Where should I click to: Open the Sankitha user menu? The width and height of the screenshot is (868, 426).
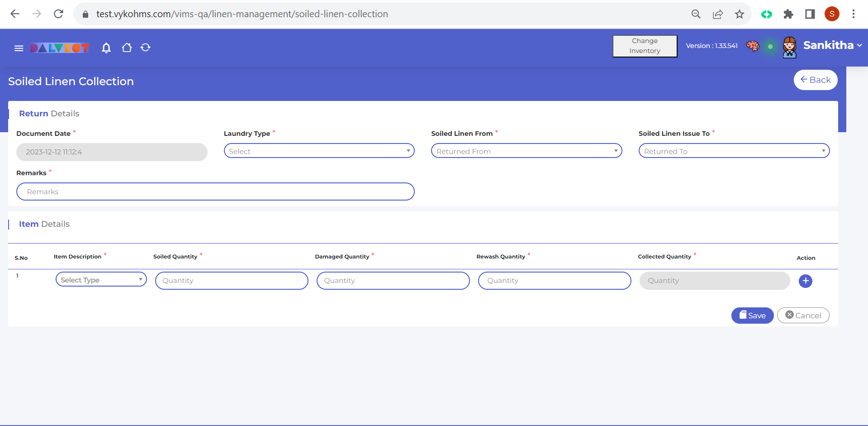(832, 45)
